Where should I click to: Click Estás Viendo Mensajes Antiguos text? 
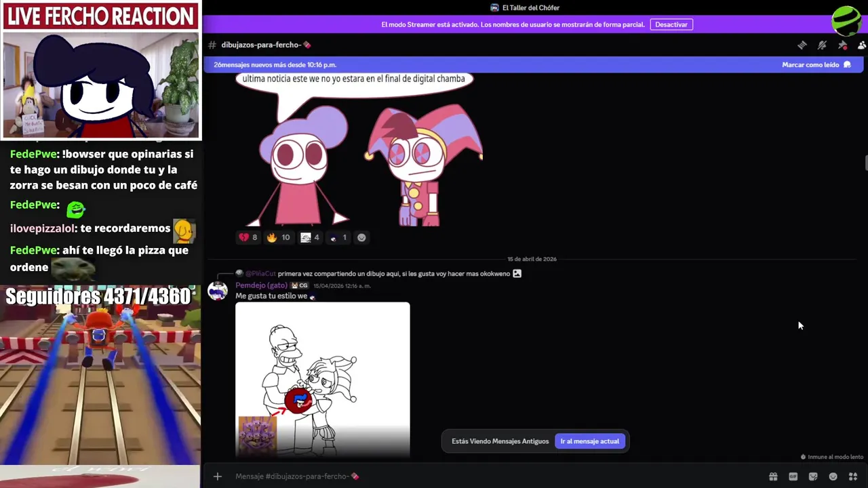click(500, 441)
